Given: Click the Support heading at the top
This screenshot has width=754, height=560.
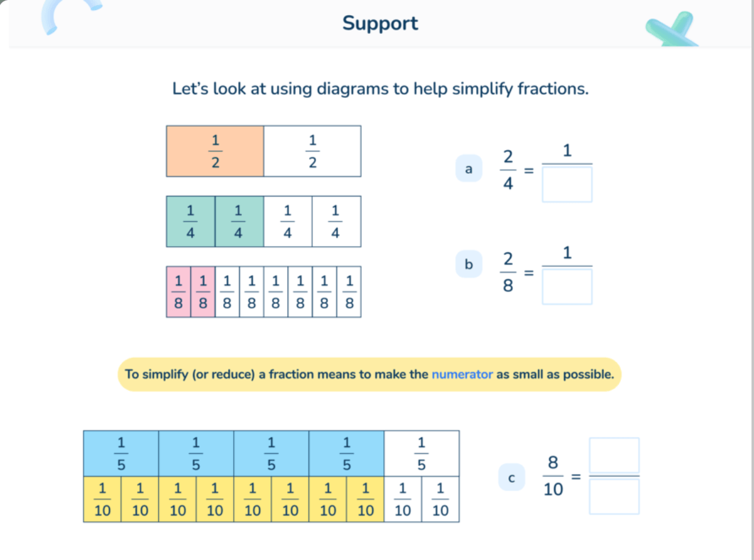Looking at the screenshot, I should (380, 23).
